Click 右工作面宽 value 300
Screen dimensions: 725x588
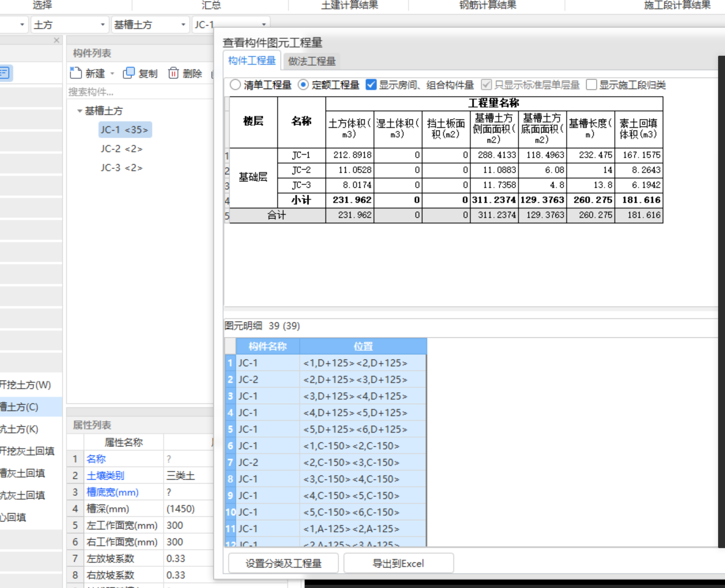click(175, 542)
